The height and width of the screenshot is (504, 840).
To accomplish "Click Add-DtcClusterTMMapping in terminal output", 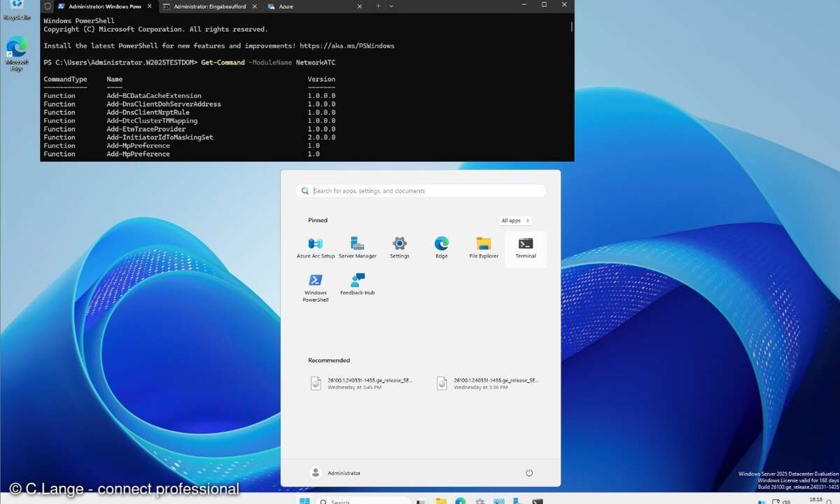I will 152,121.
